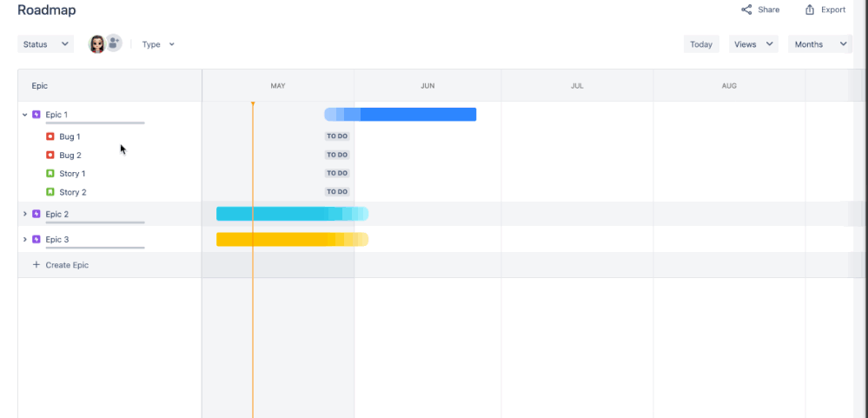Collapse the Epic 1 row
Viewport: 868px width, 418px height.
coord(24,115)
